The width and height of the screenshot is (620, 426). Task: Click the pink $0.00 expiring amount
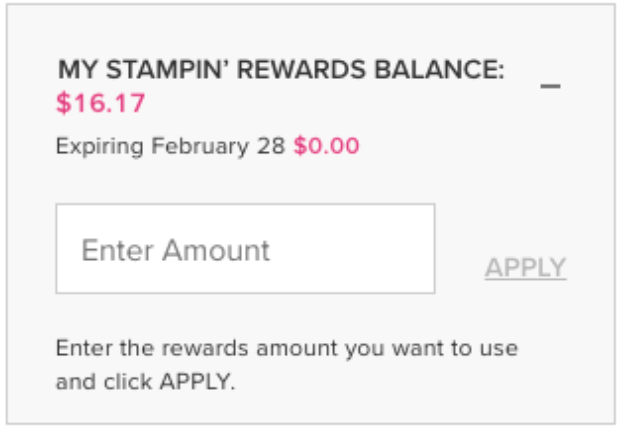pyautogui.click(x=326, y=147)
